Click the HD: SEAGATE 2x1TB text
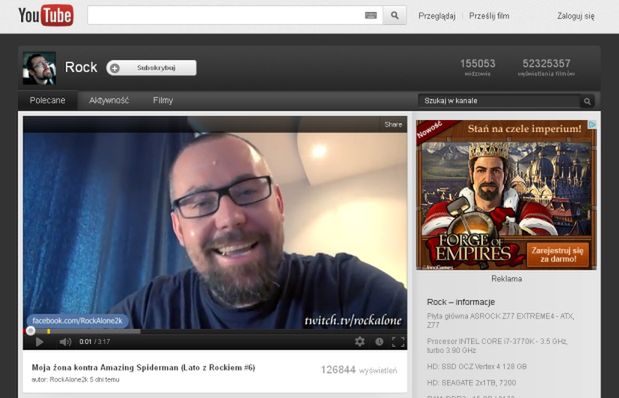619x398 pixels. [471, 383]
